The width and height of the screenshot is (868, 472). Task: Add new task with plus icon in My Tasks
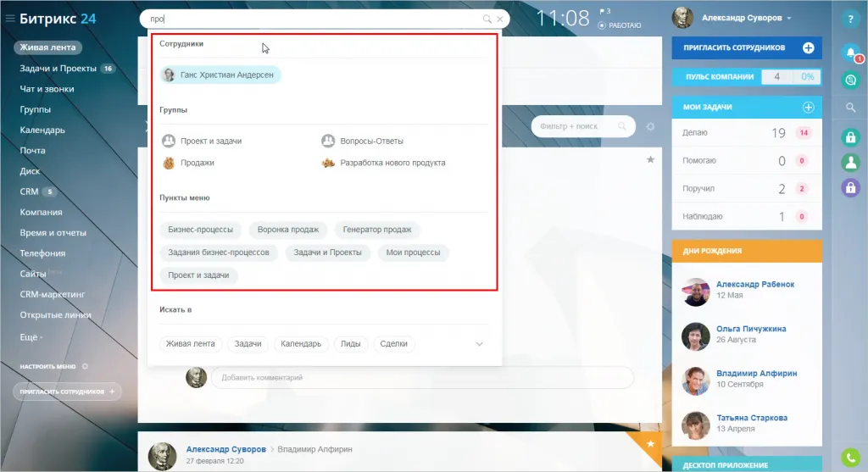click(808, 108)
